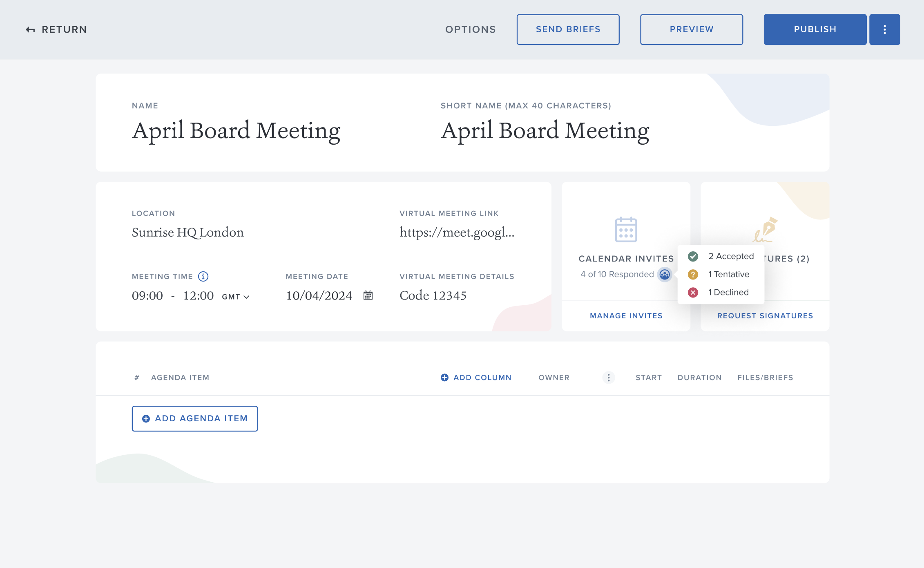Click the Preview button
The image size is (924, 568).
tap(692, 29)
